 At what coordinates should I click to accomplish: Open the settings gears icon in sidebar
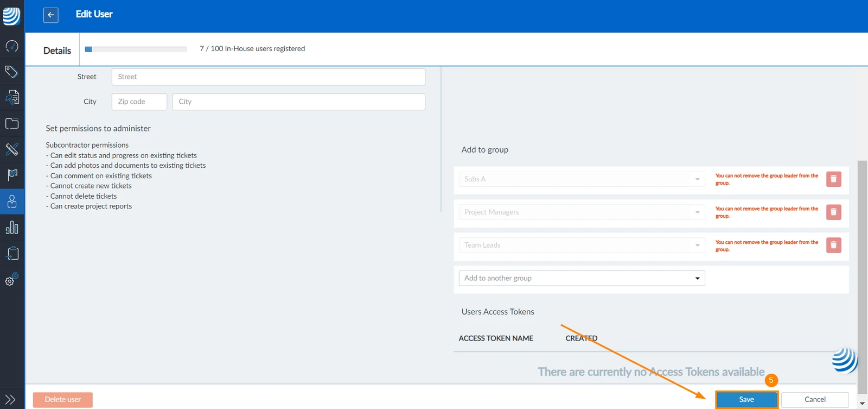12,279
